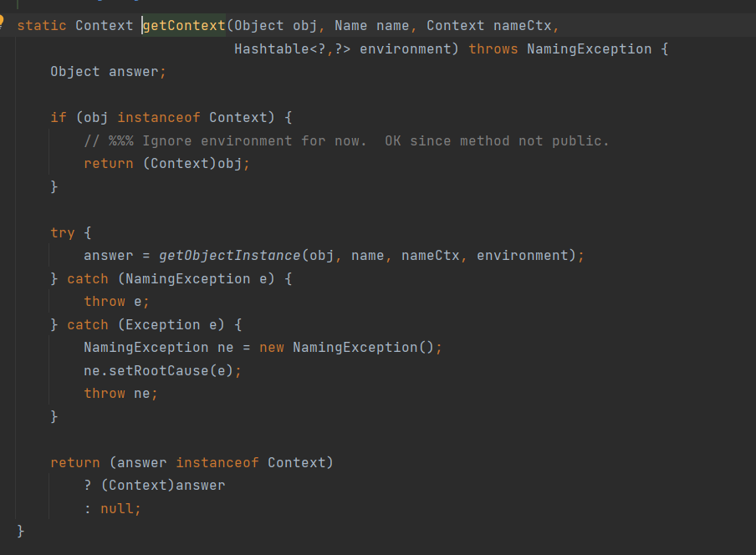Click the 'return (Context)obj' statement
The image size is (756, 555).
point(166,163)
